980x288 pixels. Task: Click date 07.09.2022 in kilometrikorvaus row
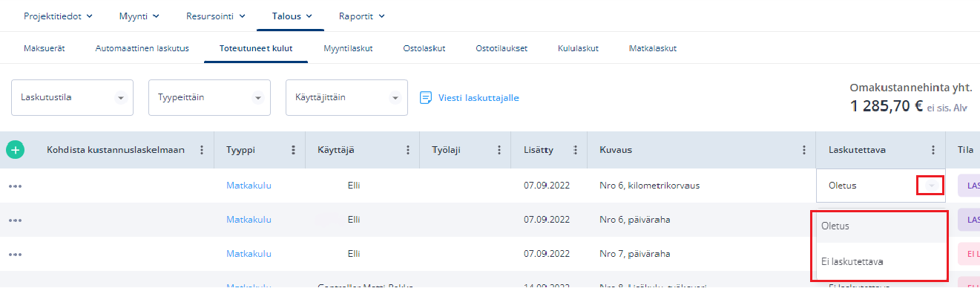[x=547, y=186]
